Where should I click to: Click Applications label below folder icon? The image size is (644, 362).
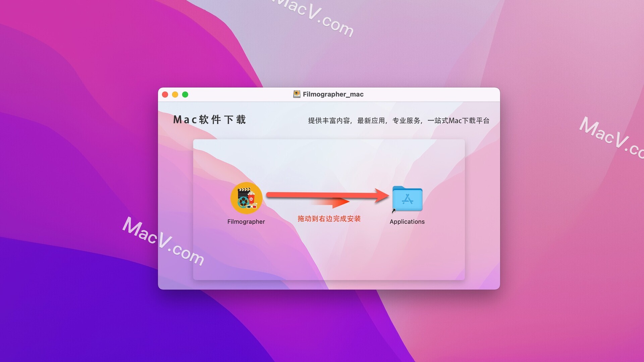(x=407, y=221)
